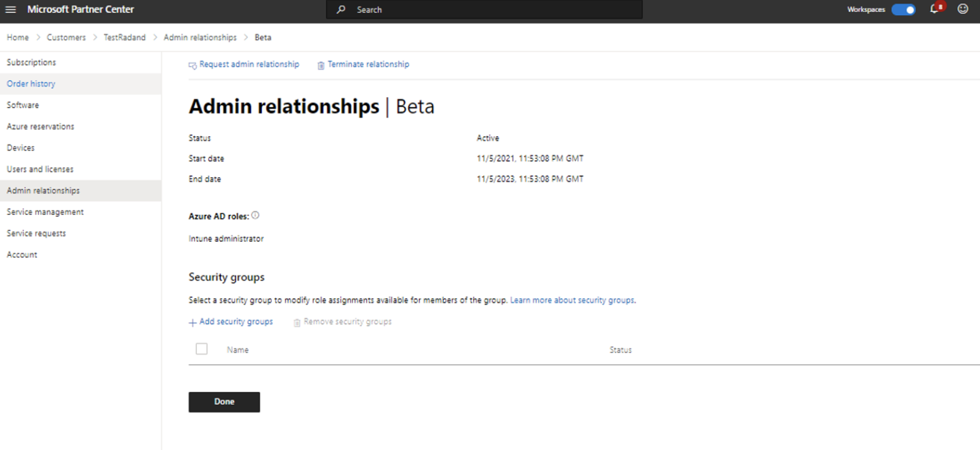This screenshot has height=450, width=980.
Task: Expand the Customers breadcrumb level
Action: (66, 37)
